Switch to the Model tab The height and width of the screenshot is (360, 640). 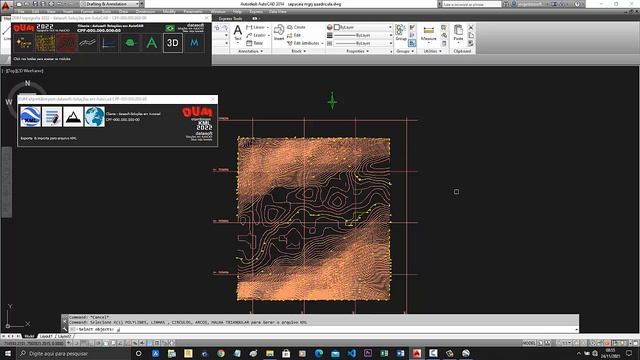pyautogui.click(x=29, y=336)
